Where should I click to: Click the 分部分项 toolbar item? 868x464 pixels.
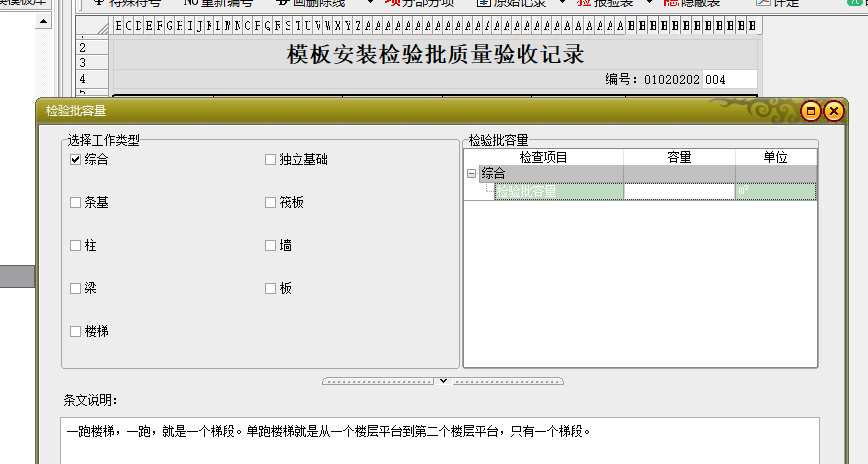pyautogui.click(x=420, y=3)
